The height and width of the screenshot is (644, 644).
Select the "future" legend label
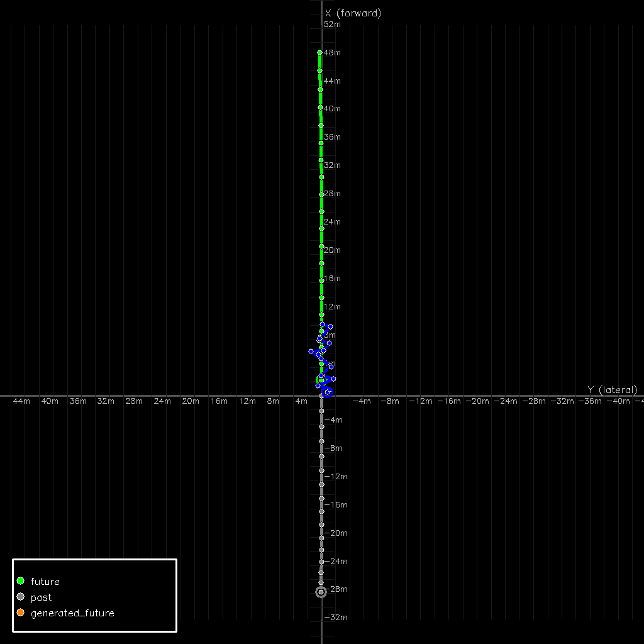pyautogui.click(x=45, y=582)
